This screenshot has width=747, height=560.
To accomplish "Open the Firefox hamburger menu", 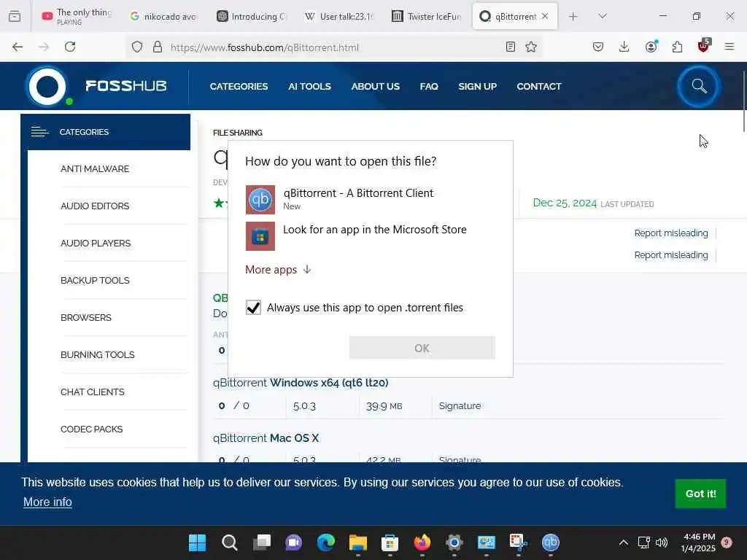I will [x=729, y=47].
